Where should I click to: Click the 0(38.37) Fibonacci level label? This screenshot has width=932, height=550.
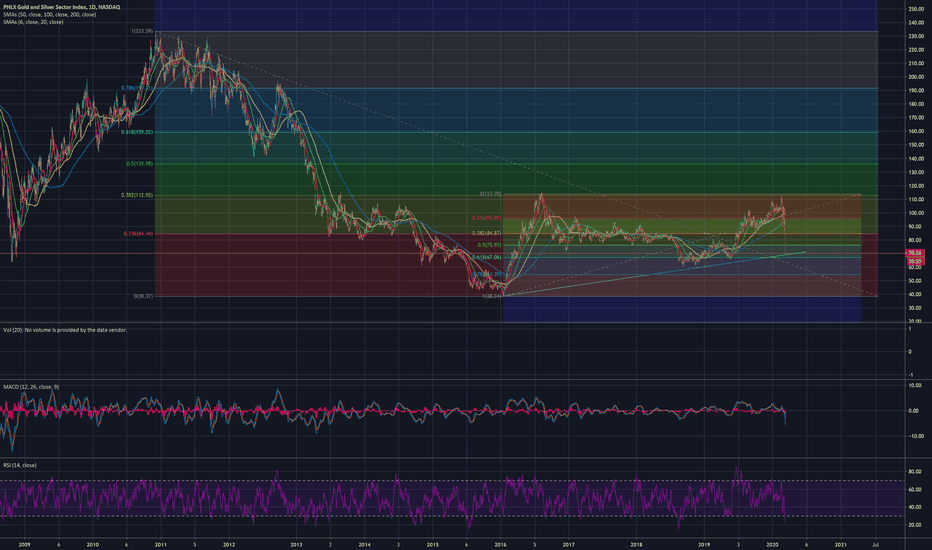click(143, 296)
